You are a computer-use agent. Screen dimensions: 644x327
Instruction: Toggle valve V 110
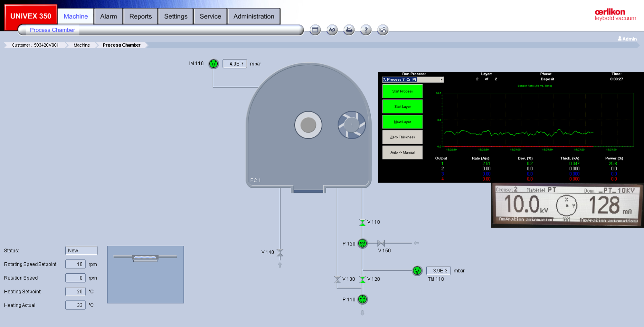pyautogui.click(x=363, y=222)
